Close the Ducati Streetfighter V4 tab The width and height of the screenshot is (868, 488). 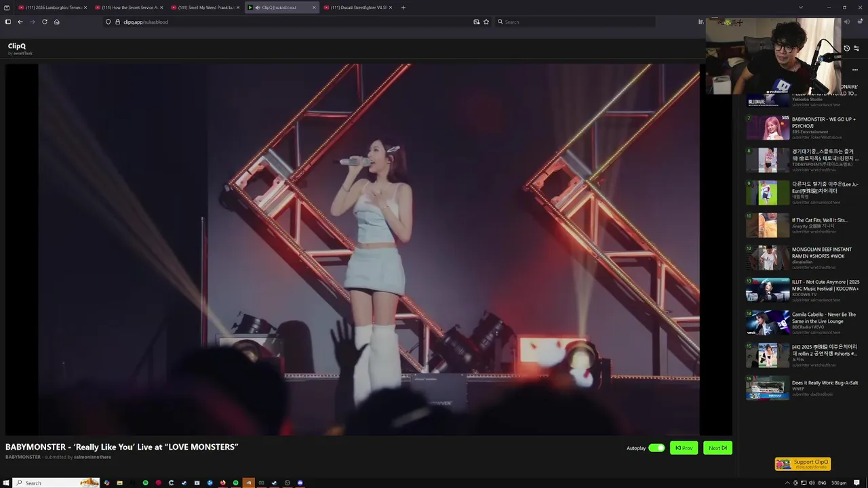tap(391, 7)
